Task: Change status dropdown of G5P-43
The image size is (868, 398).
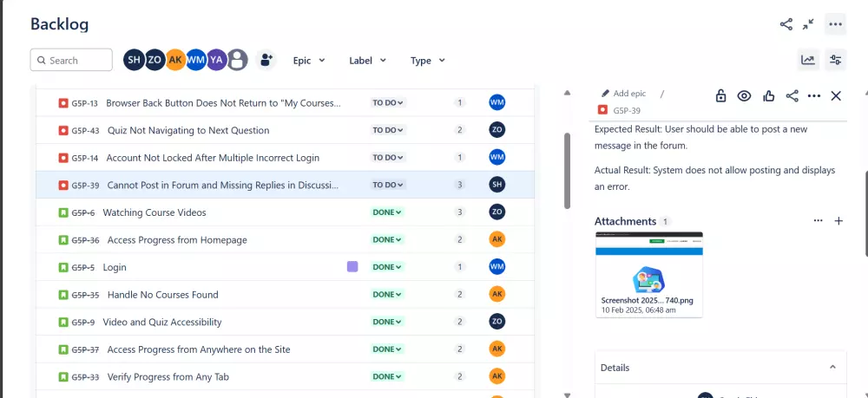Action: pos(388,130)
